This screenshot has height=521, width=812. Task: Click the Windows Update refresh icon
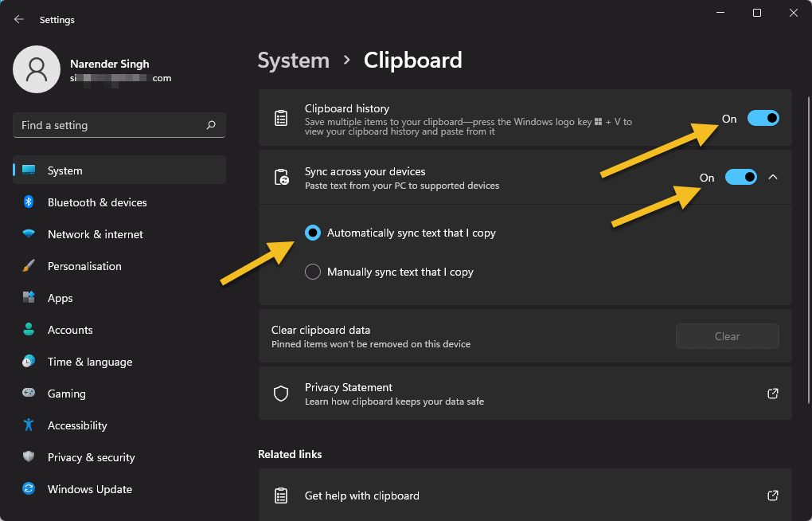[x=29, y=489]
